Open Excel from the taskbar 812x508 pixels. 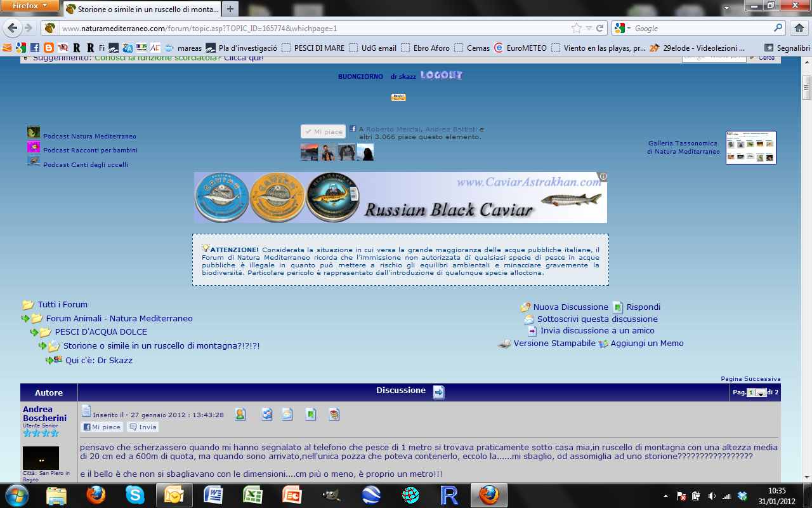click(252, 495)
